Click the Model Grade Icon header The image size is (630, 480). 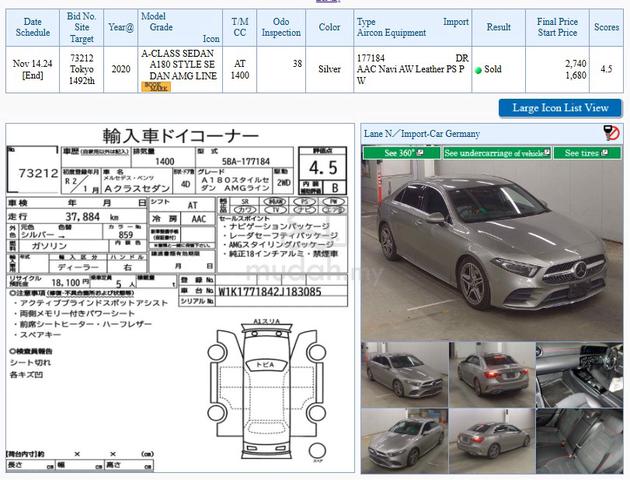(x=180, y=27)
